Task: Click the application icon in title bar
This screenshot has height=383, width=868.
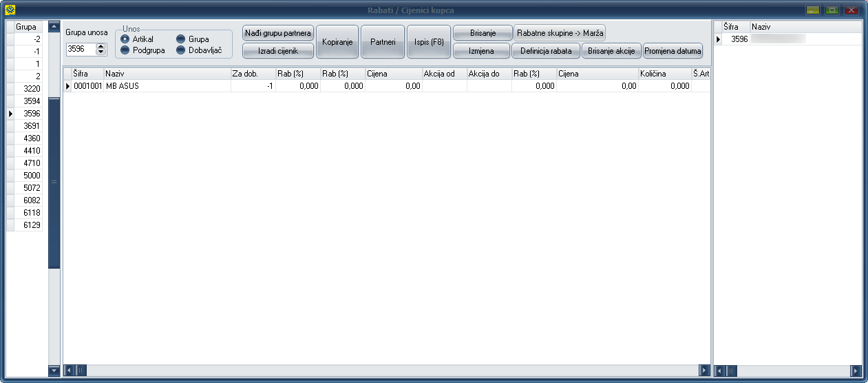Action: tap(10, 10)
